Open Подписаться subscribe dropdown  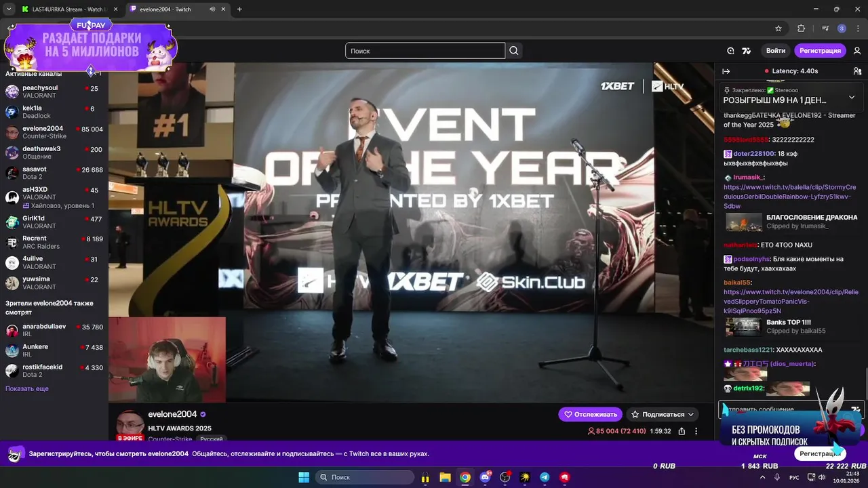tap(663, 414)
